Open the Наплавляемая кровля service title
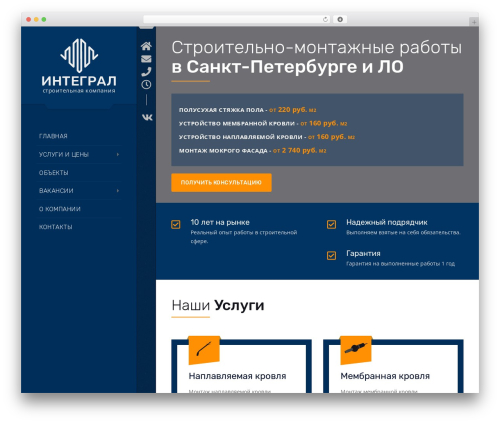This screenshot has width=500, height=423. (237, 376)
